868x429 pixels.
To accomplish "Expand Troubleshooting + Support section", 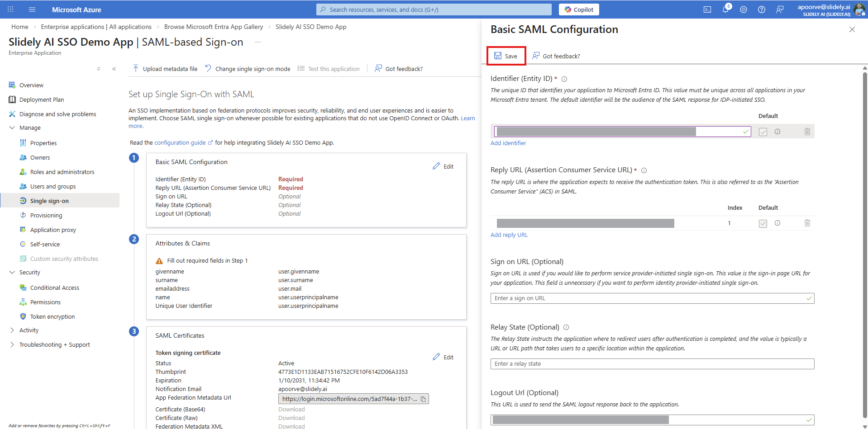I will point(12,345).
